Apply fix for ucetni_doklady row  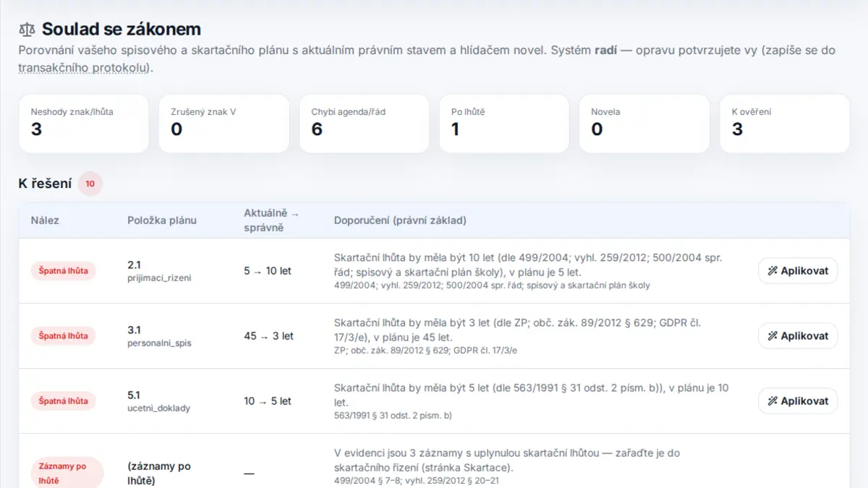(x=798, y=401)
